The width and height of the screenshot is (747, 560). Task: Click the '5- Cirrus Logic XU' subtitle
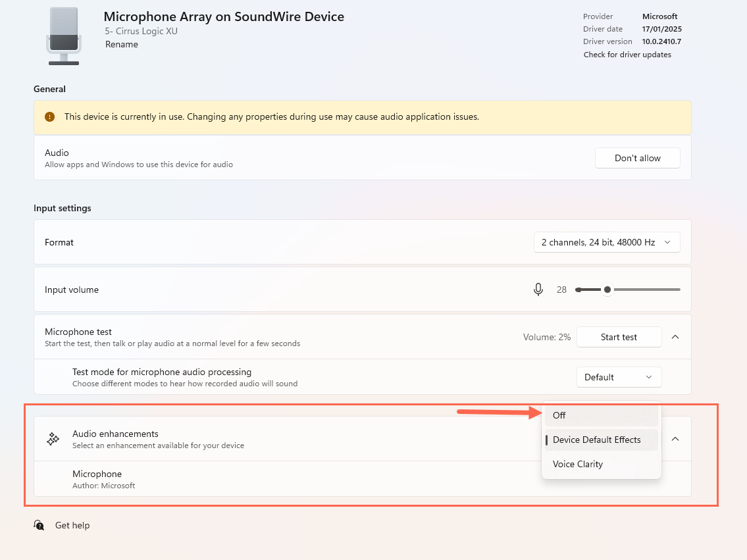click(141, 32)
